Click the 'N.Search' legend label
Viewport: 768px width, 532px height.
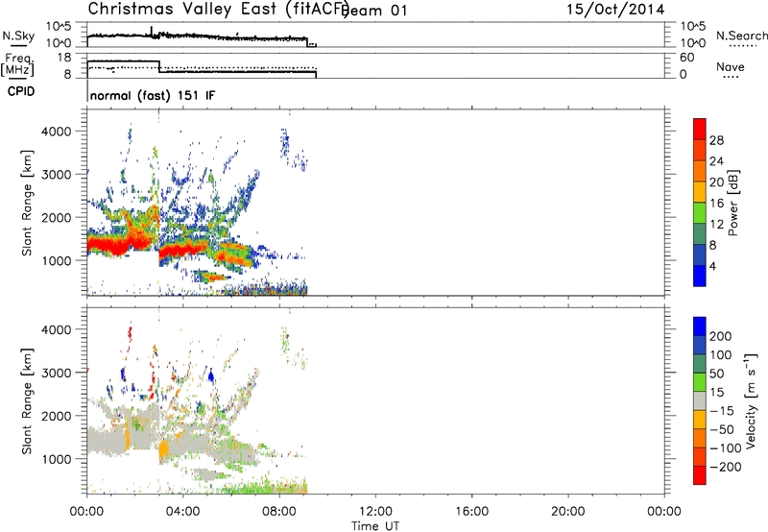click(x=742, y=36)
